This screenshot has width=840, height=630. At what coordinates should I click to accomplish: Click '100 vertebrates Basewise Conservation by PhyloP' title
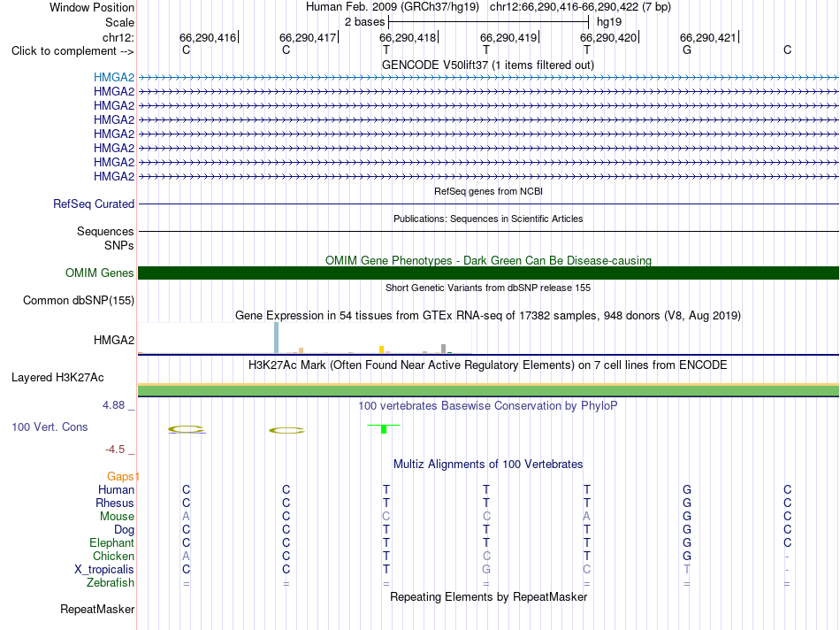coord(487,406)
